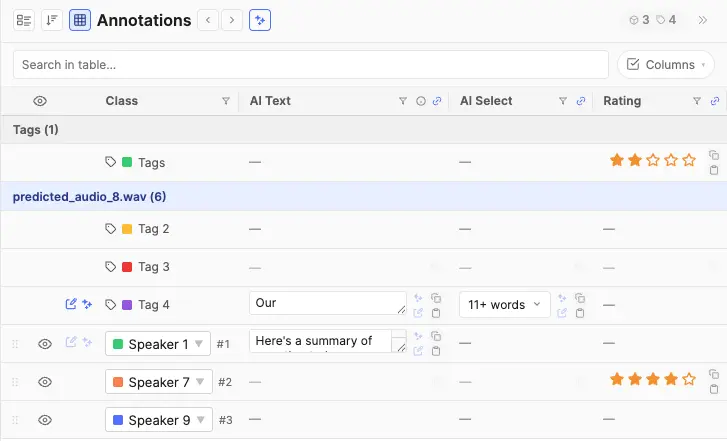Click the link icon in Rating header
The image size is (727, 441).
pos(715,101)
